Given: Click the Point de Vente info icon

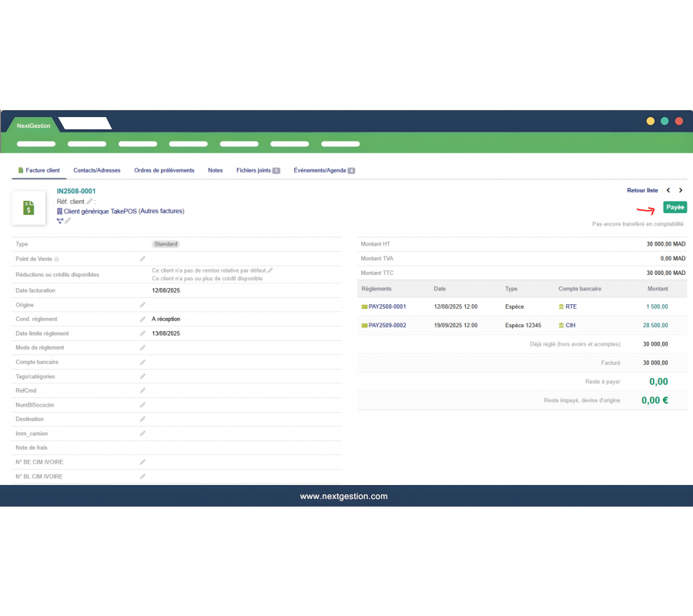Looking at the screenshot, I should (x=56, y=259).
